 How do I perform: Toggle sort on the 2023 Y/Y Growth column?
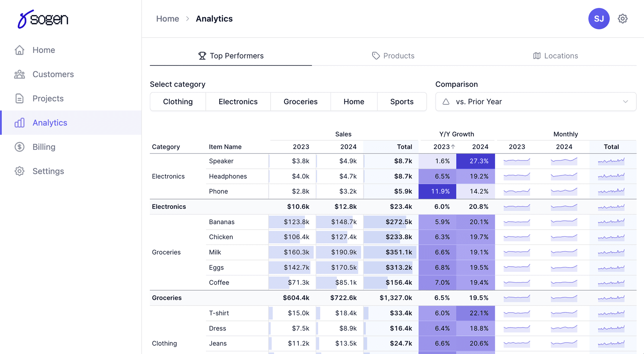pyautogui.click(x=443, y=147)
